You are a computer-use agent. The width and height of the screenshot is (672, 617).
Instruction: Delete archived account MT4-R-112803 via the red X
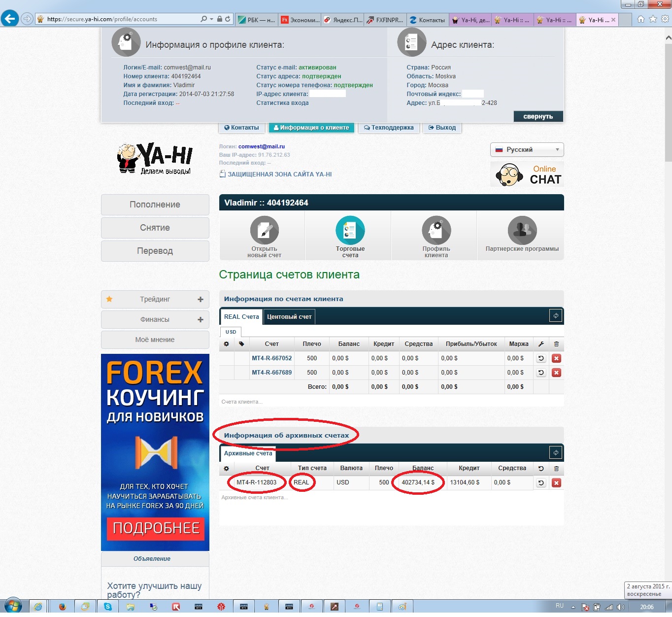[x=556, y=483]
